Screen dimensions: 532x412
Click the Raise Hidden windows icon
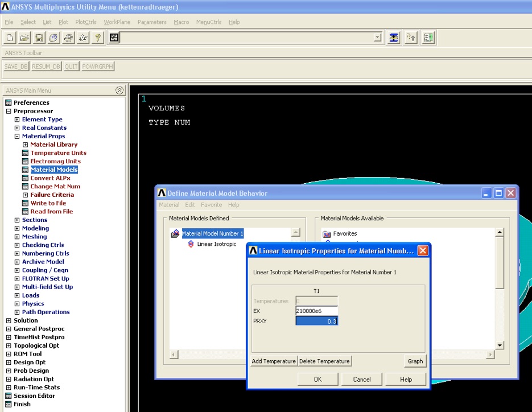(x=394, y=38)
